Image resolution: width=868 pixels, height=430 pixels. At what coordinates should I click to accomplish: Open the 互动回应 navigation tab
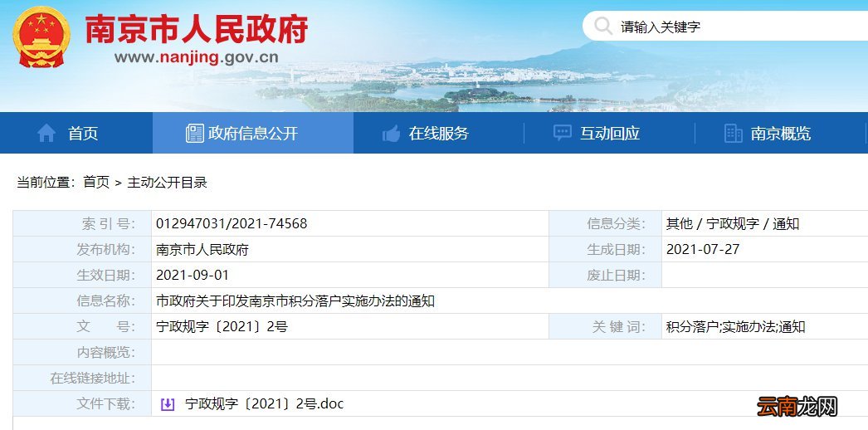coord(609,133)
